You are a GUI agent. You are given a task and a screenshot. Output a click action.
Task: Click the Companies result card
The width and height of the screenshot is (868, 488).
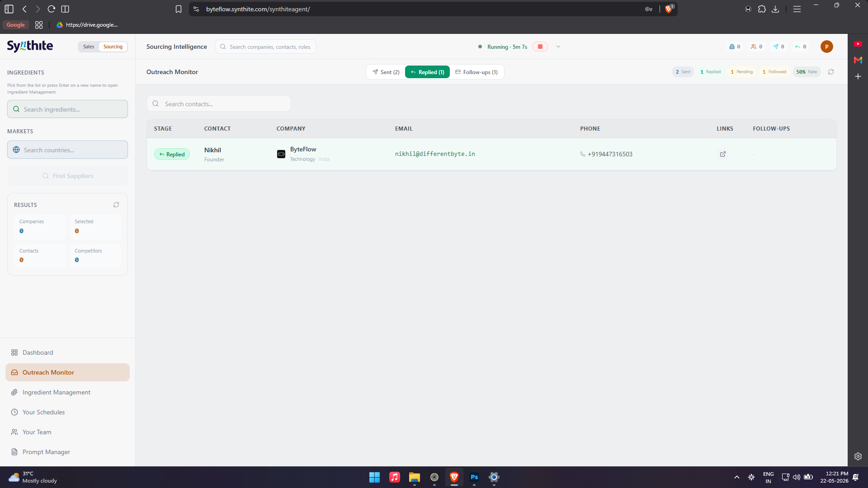(x=40, y=226)
